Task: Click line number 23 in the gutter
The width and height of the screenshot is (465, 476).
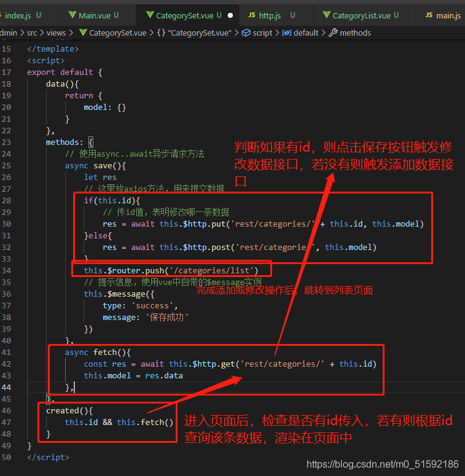Action: pos(6,142)
